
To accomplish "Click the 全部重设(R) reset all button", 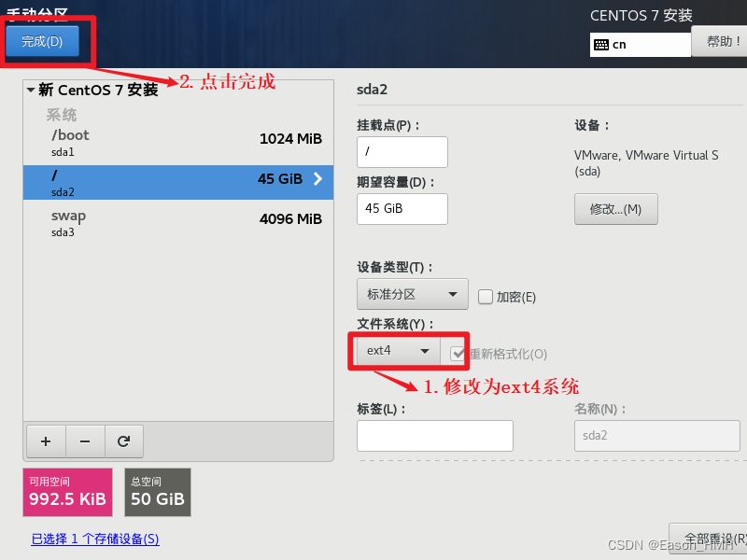I will (x=709, y=539).
